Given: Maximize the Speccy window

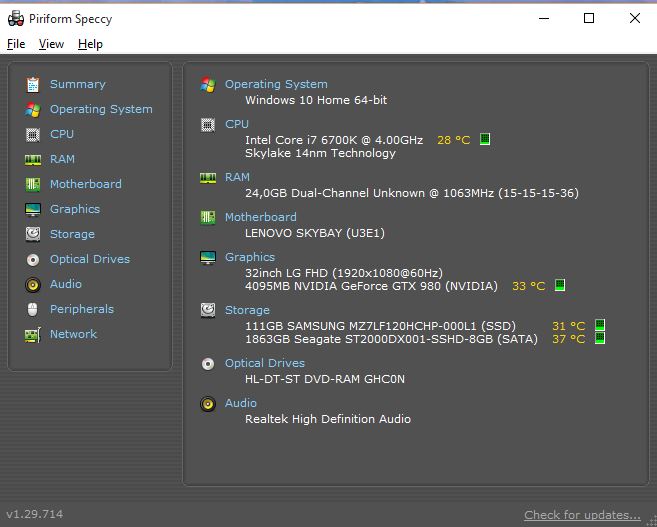Looking at the screenshot, I should [589, 18].
